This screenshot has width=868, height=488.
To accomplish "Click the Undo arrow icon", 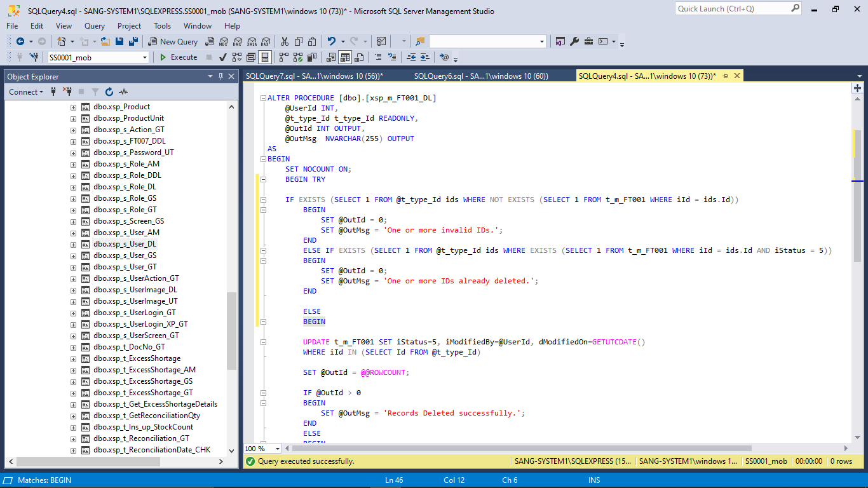I will [331, 41].
